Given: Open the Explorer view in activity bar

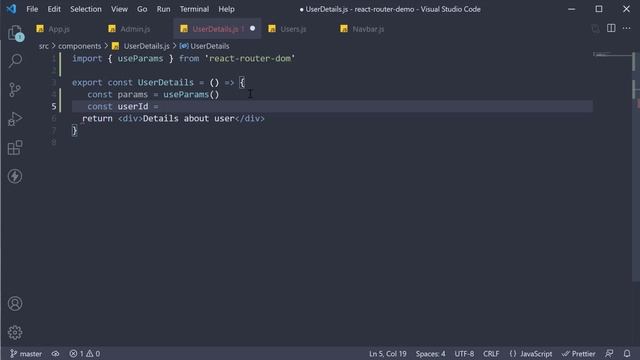Looking at the screenshot, I should [x=15, y=33].
